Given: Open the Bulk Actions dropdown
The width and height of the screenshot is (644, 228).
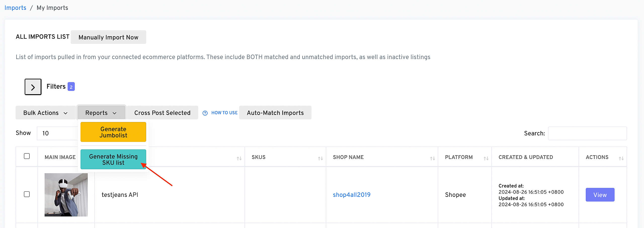Looking at the screenshot, I should click(46, 113).
